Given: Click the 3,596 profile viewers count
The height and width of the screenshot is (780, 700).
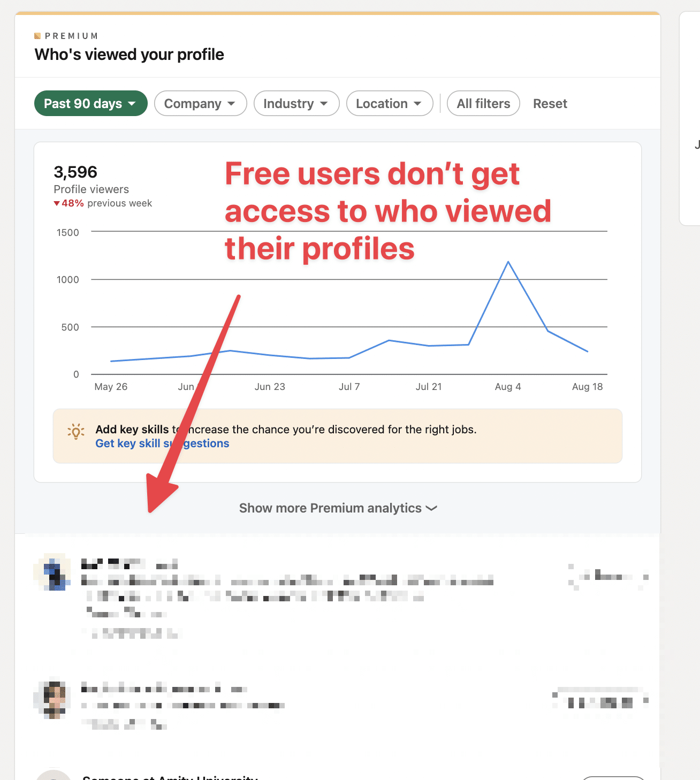Looking at the screenshot, I should (75, 172).
